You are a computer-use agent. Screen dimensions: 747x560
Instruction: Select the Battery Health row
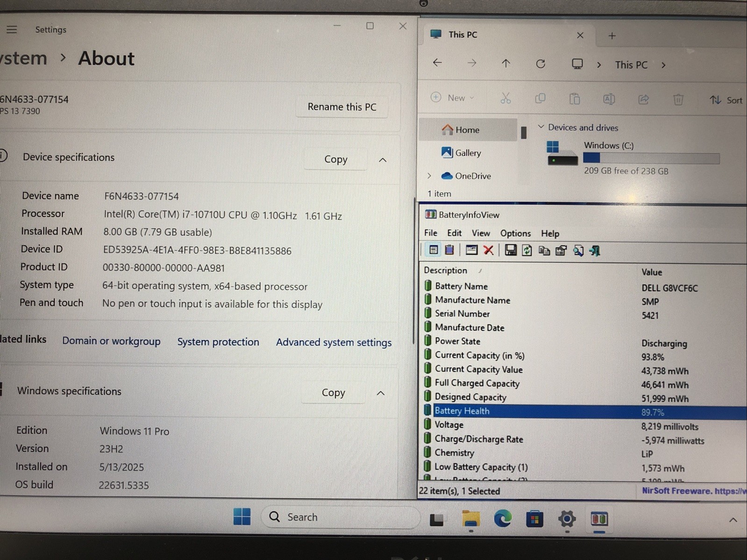point(584,411)
